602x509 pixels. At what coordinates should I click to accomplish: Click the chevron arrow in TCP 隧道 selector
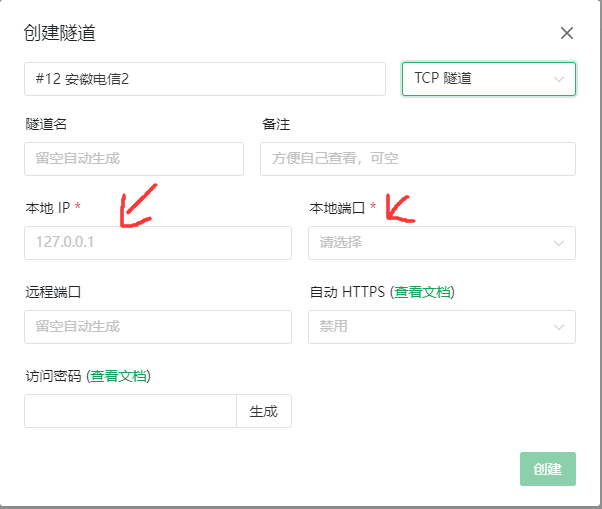(558, 79)
